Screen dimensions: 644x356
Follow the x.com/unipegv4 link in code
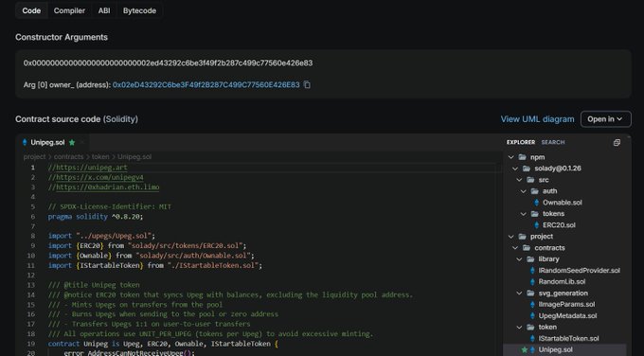99,177
